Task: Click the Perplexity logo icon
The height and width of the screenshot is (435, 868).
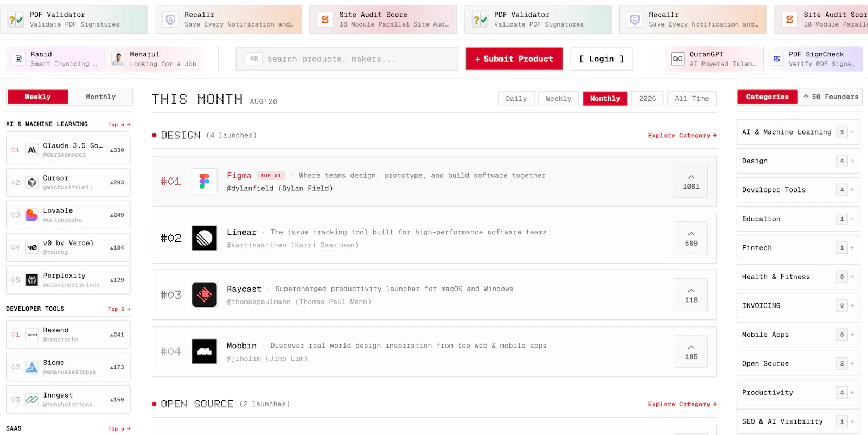Action: click(x=32, y=280)
